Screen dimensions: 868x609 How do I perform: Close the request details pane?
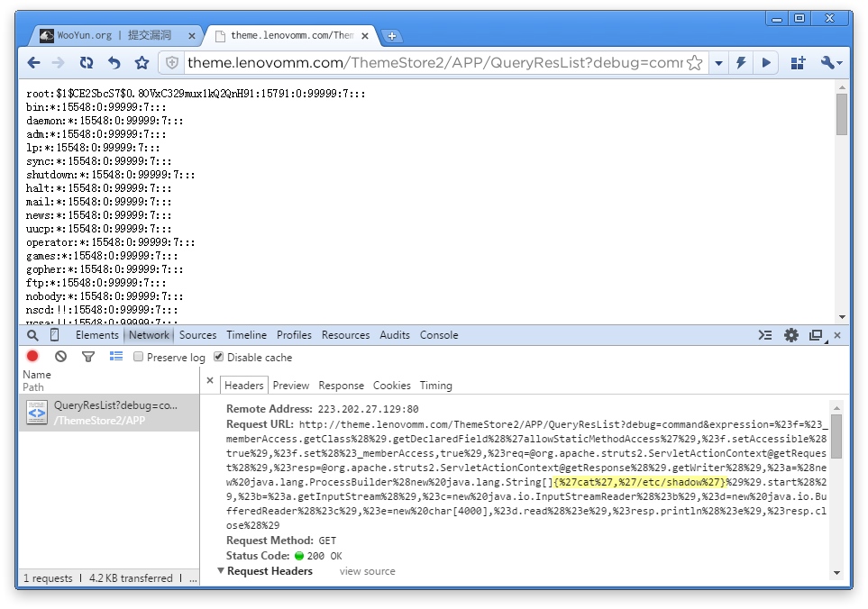click(x=210, y=380)
